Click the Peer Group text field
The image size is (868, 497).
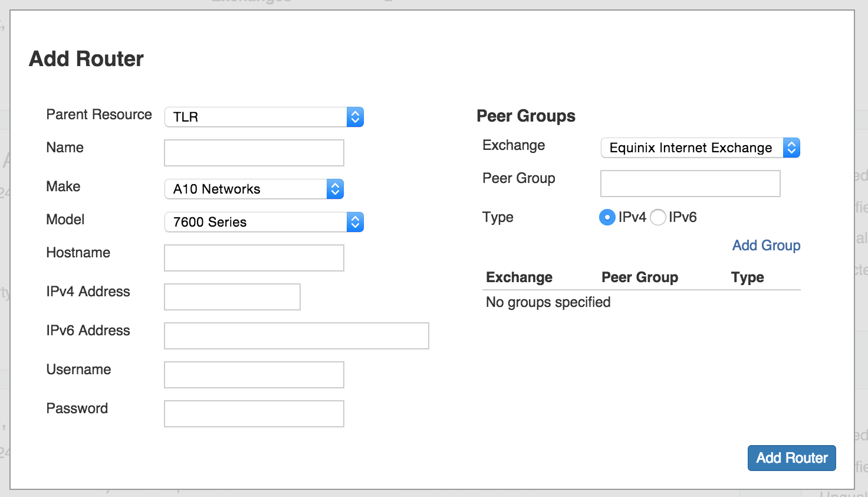(690, 184)
